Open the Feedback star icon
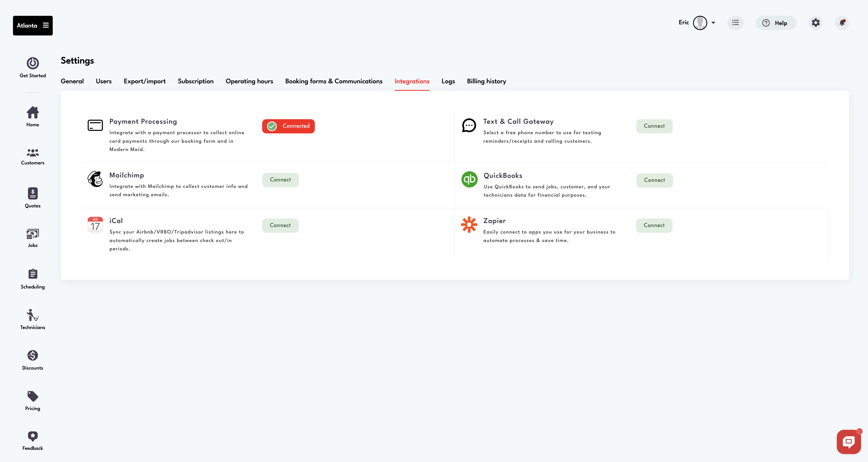This screenshot has width=868, height=462. point(33,436)
